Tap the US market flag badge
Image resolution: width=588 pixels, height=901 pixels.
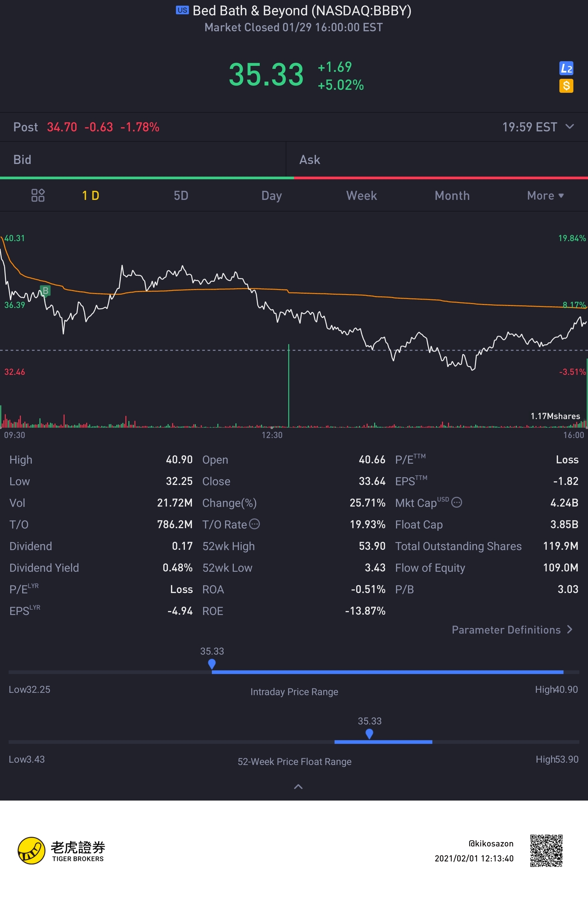(182, 10)
